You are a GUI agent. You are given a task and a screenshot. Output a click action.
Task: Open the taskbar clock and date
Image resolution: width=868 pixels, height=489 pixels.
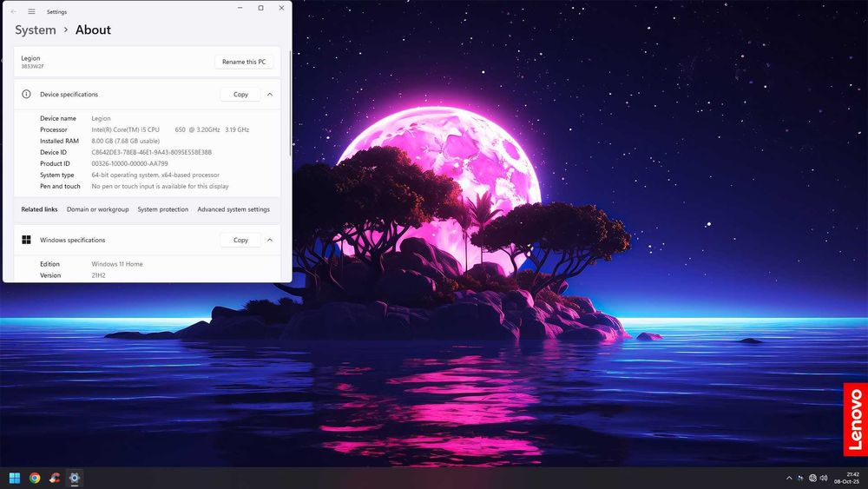pyautogui.click(x=847, y=478)
